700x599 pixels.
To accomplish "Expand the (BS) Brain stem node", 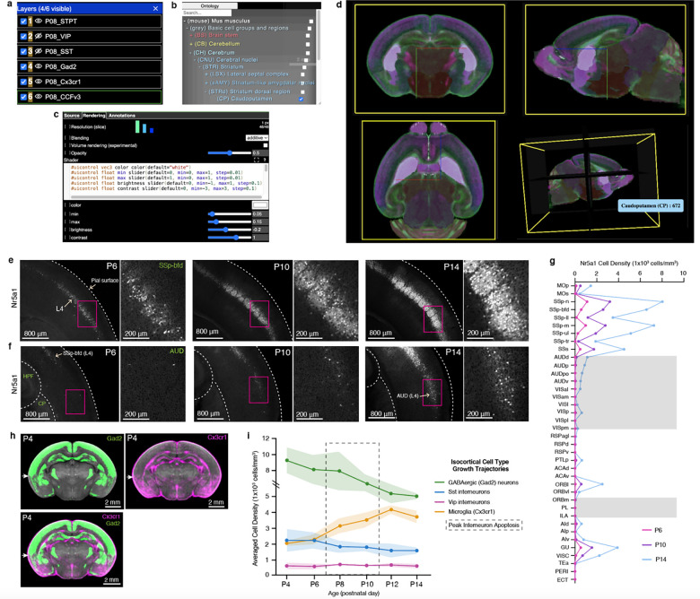I will [x=191, y=35].
